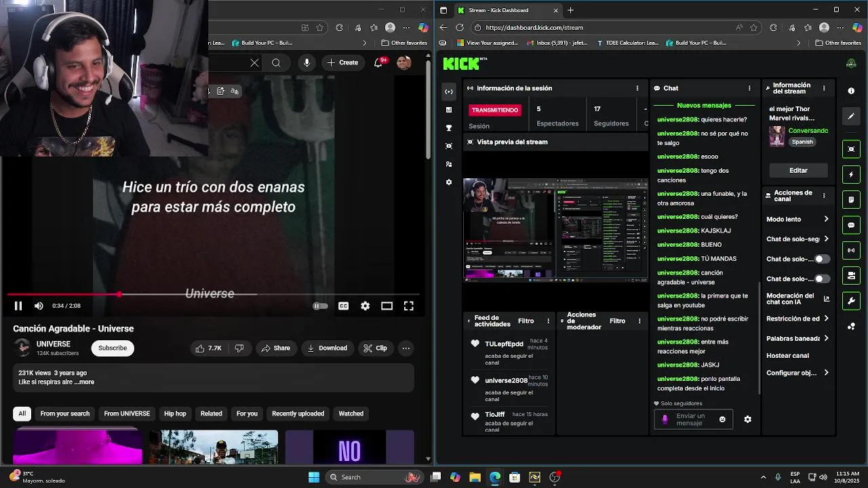Enter fullscreen on YouTube player

pyautogui.click(x=409, y=306)
